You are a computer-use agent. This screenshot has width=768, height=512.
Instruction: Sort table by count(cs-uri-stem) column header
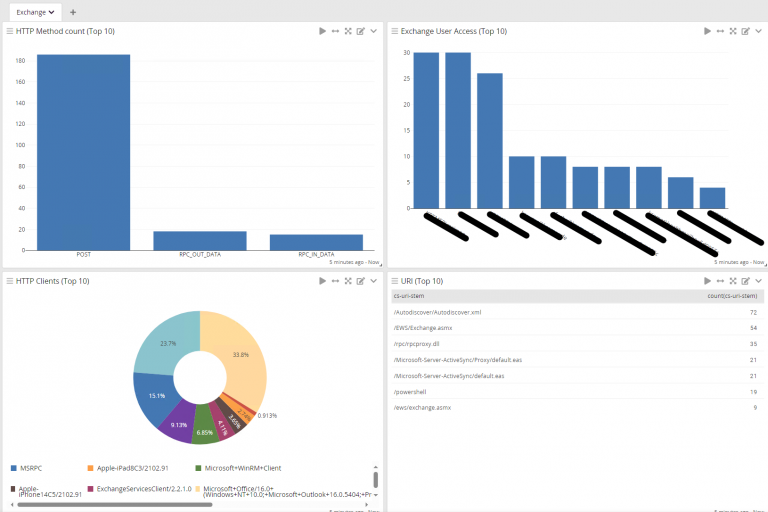733,296
